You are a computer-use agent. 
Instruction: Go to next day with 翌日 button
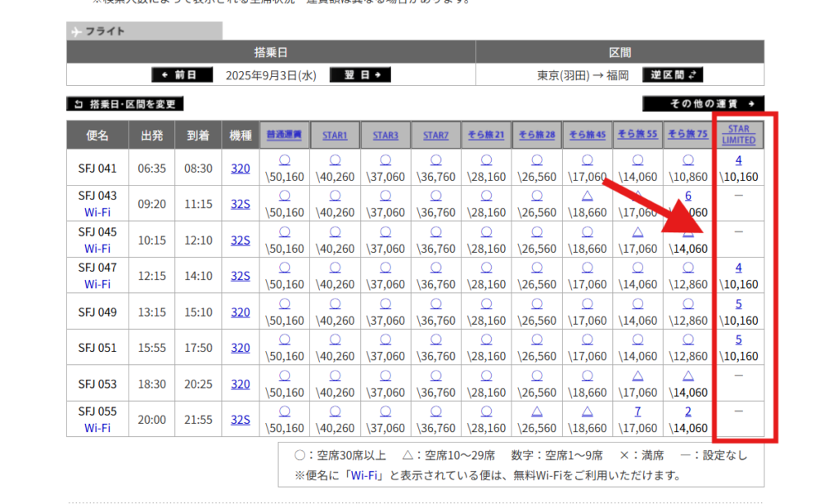pyautogui.click(x=360, y=75)
